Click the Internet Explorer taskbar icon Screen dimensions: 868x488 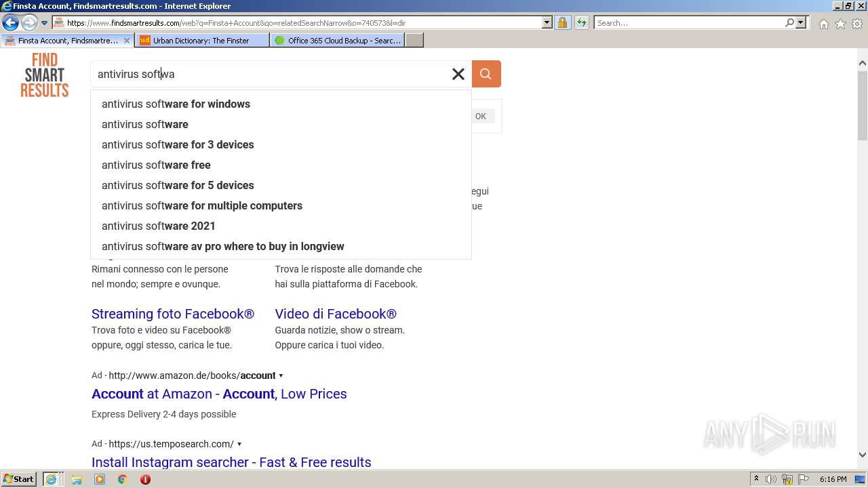coord(51,479)
